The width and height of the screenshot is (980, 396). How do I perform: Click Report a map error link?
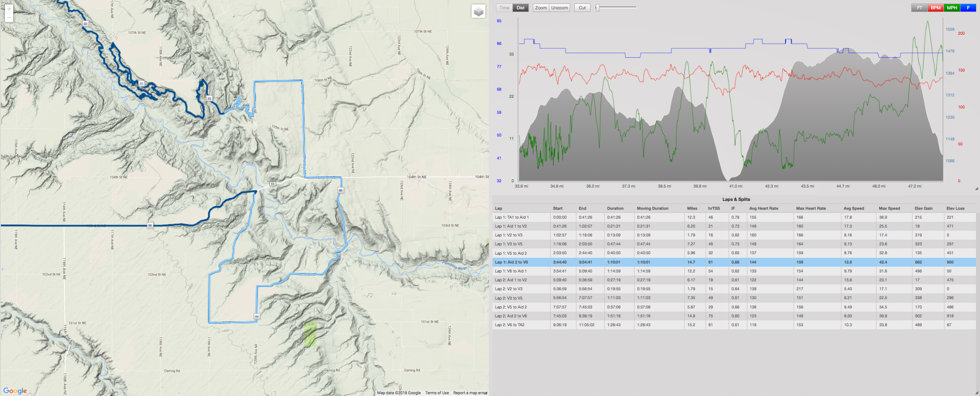click(470, 393)
